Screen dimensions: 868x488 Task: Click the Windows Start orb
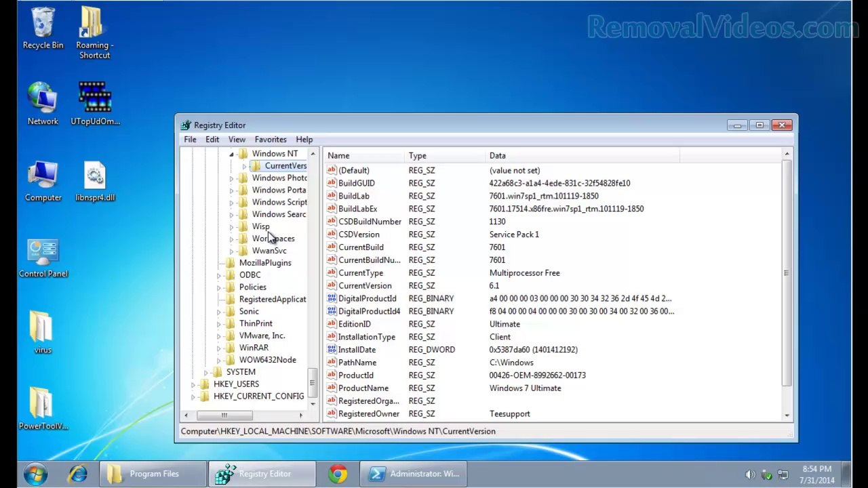[35, 474]
